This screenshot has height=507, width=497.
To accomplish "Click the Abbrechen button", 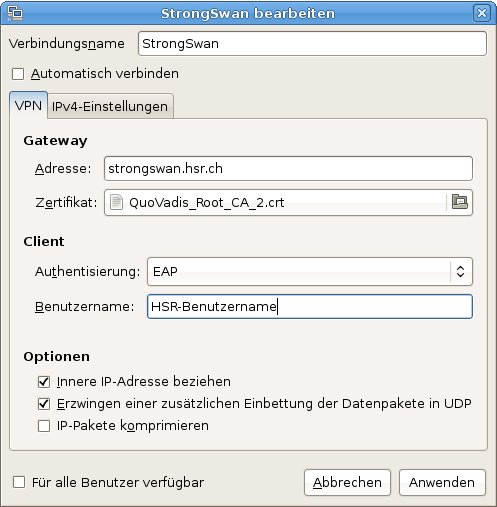I will click(x=347, y=482).
